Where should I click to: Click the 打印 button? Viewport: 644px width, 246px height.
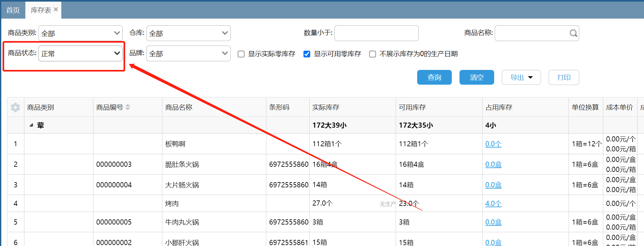pos(564,77)
